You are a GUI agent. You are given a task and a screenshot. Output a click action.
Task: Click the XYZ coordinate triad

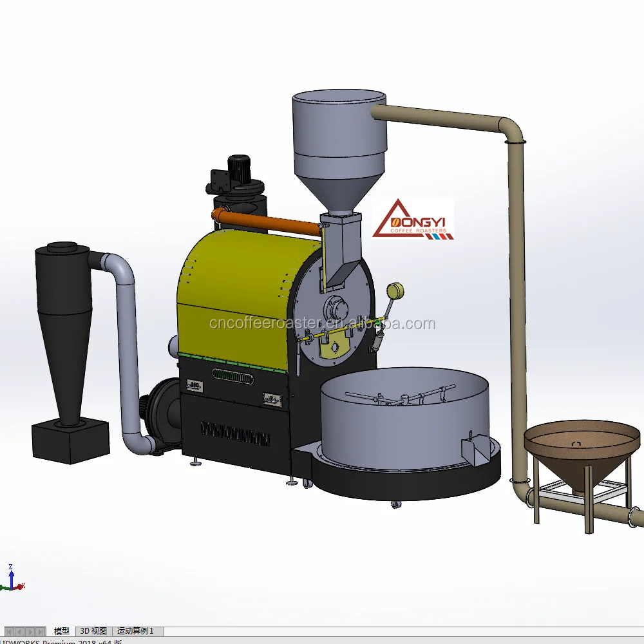coord(12,578)
